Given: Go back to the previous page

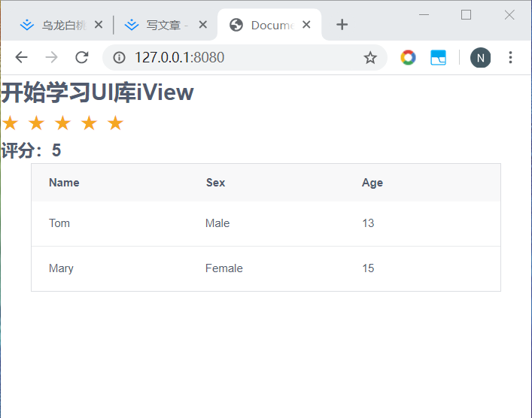Looking at the screenshot, I should (x=21, y=57).
